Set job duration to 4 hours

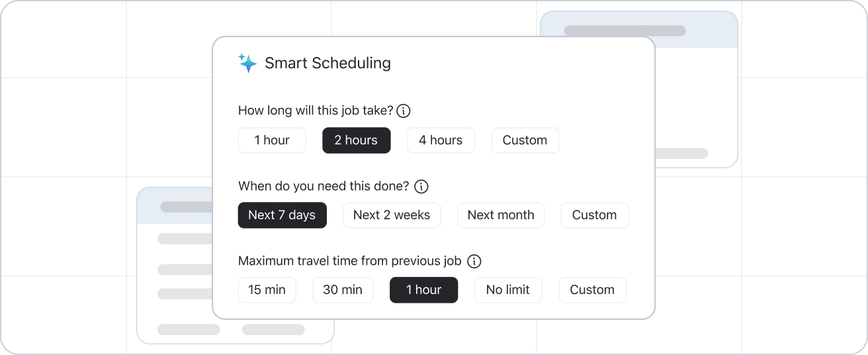[x=441, y=140]
